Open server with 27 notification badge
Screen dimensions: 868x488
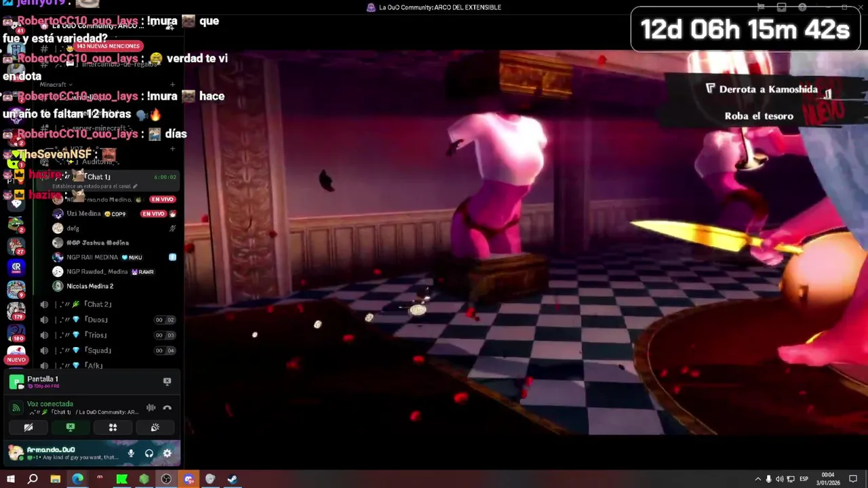(x=16, y=245)
